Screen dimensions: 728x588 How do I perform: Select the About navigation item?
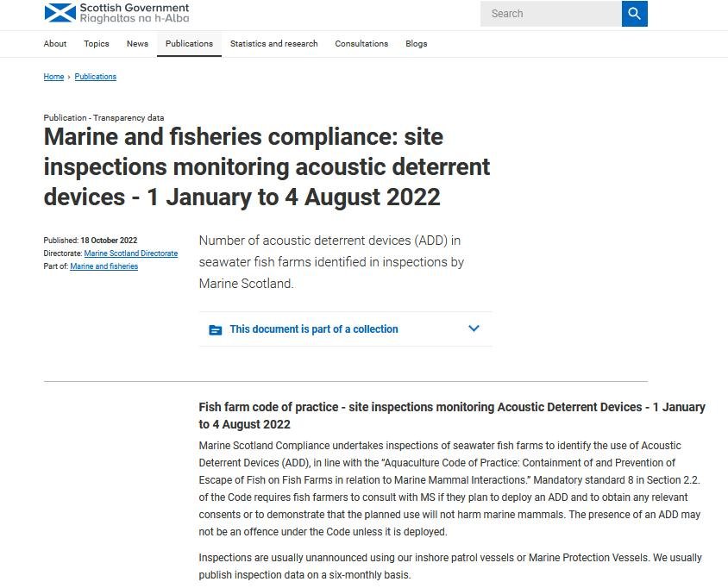(x=54, y=43)
